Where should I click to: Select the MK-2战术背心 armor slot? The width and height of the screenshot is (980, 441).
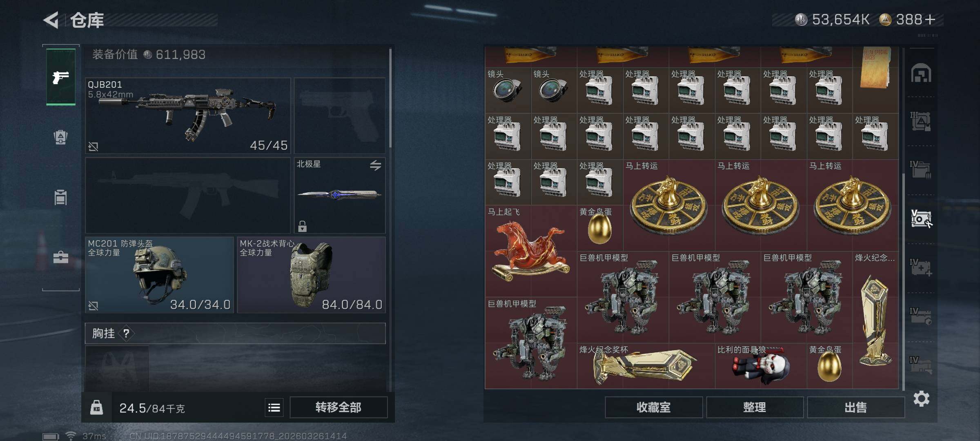311,275
